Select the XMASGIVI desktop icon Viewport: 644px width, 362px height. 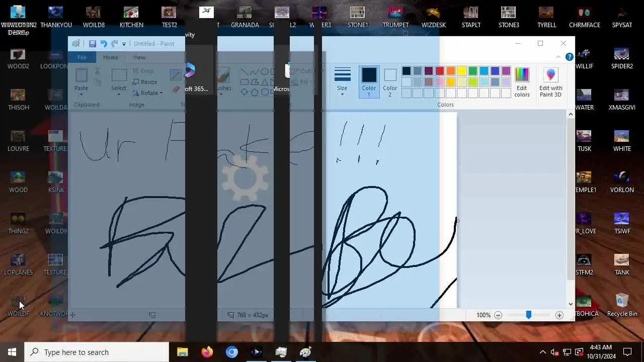(622, 99)
